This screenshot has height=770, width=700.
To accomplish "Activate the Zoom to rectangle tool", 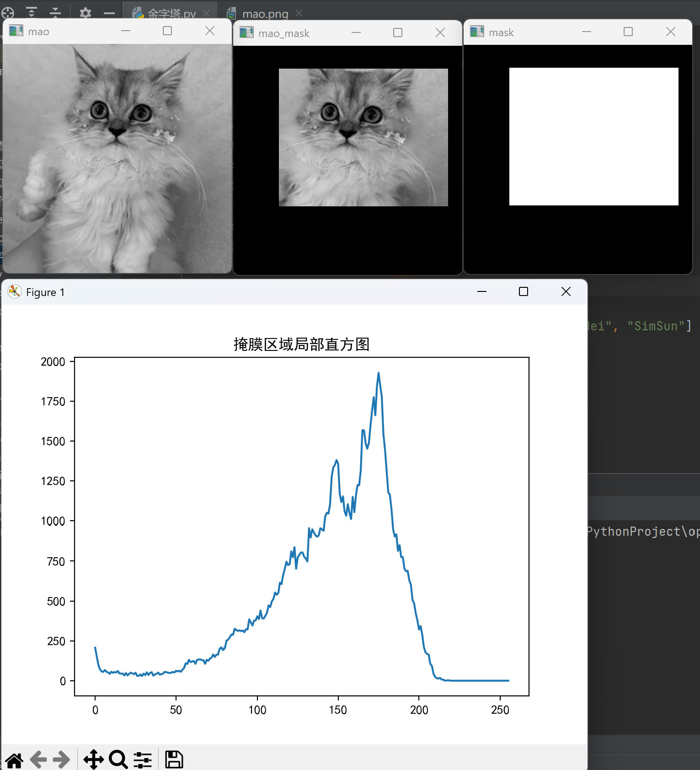I will click(x=118, y=759).
